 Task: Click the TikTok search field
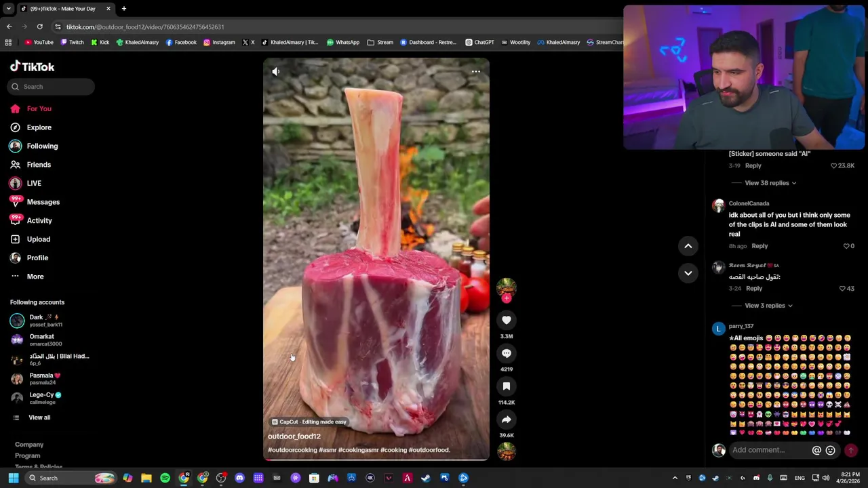[x=52, y=86]
